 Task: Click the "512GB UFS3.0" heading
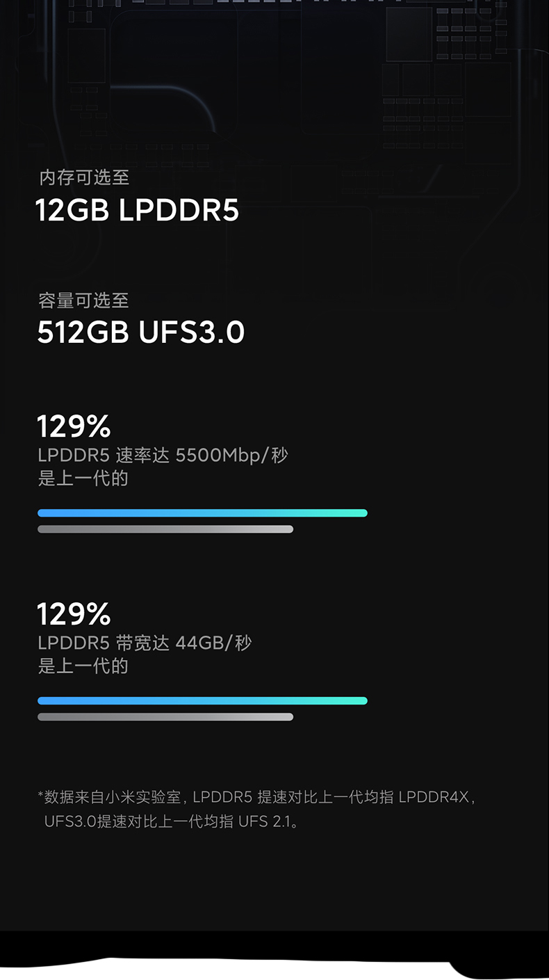point(140,332)
